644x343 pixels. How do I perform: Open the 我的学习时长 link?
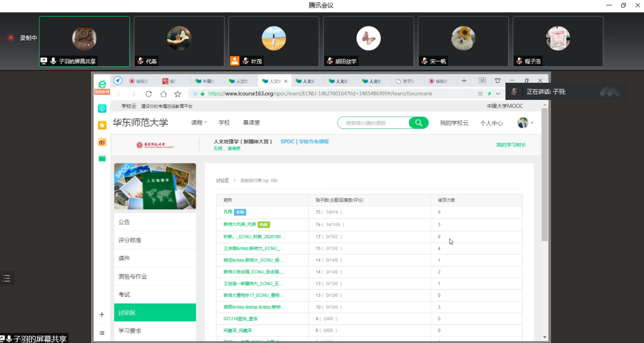[x=511, y=145]
